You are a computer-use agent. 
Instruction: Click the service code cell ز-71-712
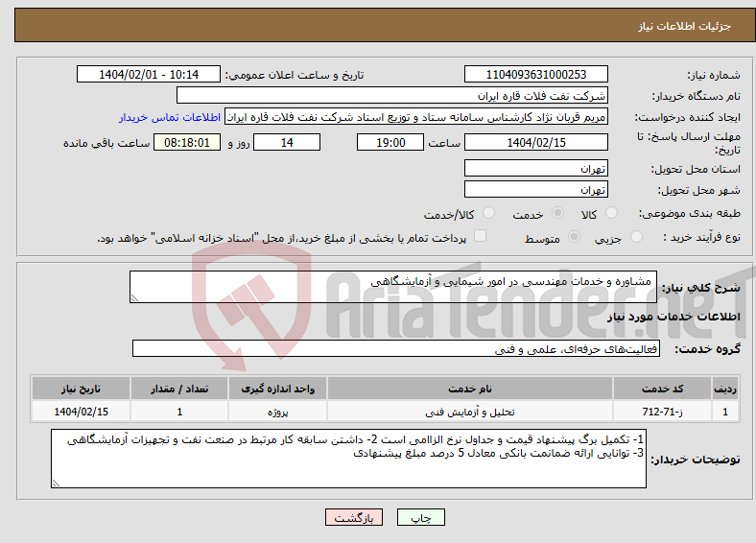point(663,412)
